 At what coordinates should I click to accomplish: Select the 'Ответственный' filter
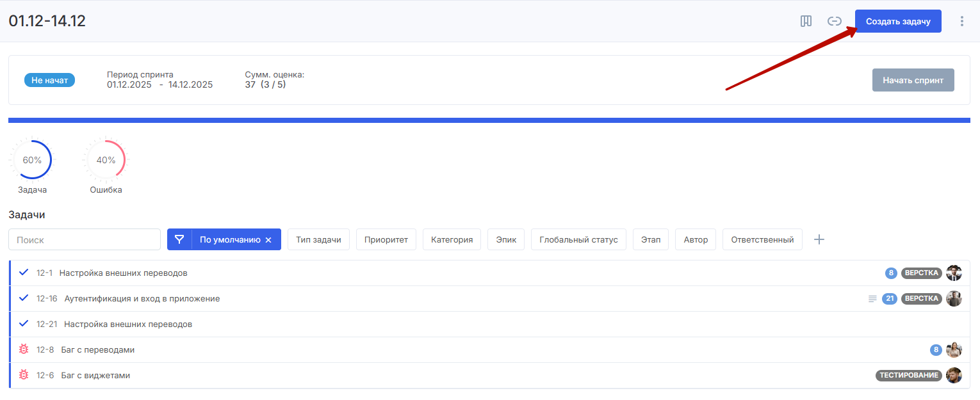762,239
